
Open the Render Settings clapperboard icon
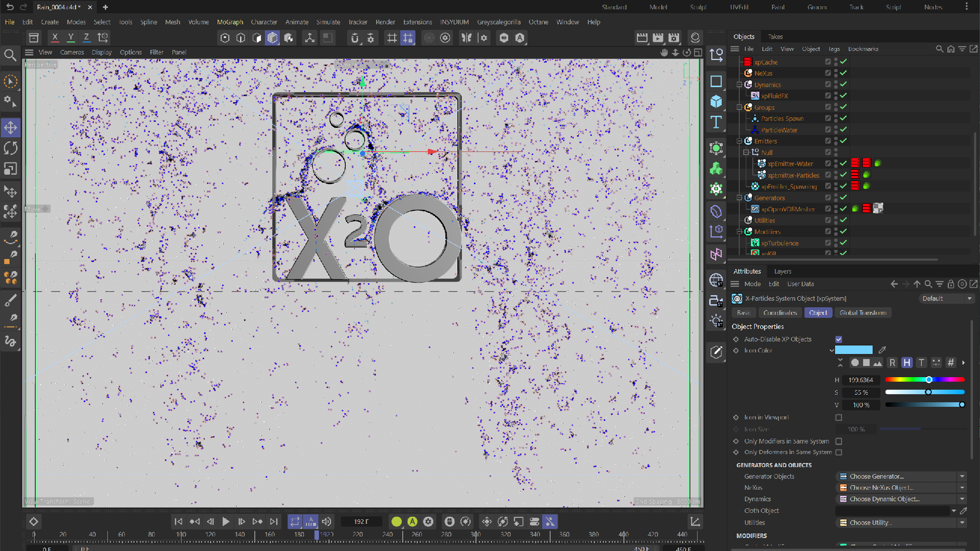[674, 38]
